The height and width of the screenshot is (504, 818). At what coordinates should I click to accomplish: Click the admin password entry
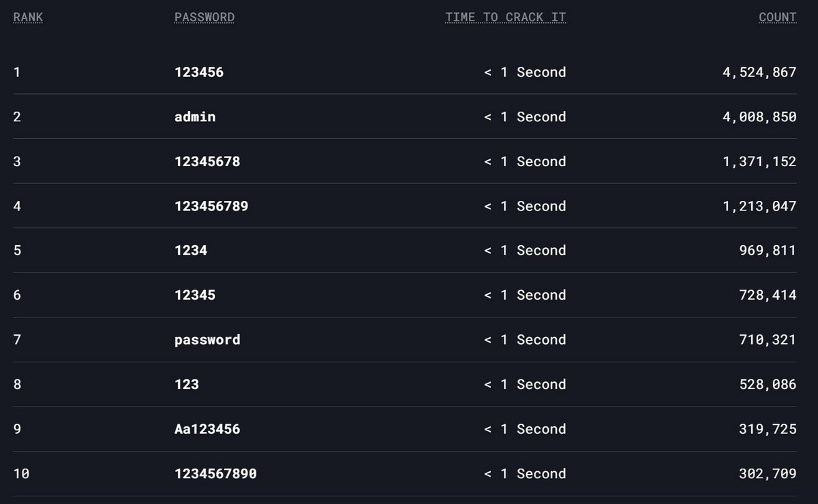[195, 117]
